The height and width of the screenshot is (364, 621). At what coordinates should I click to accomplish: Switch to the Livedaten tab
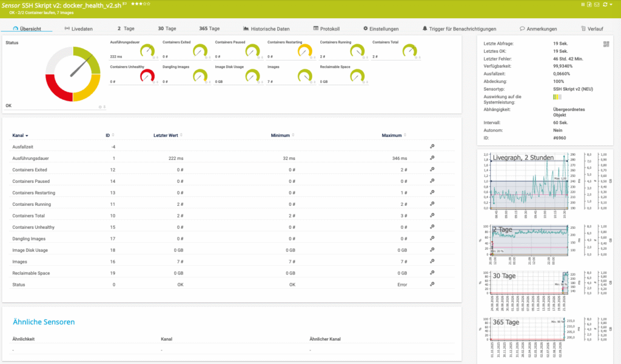click(x=78, y=29)
